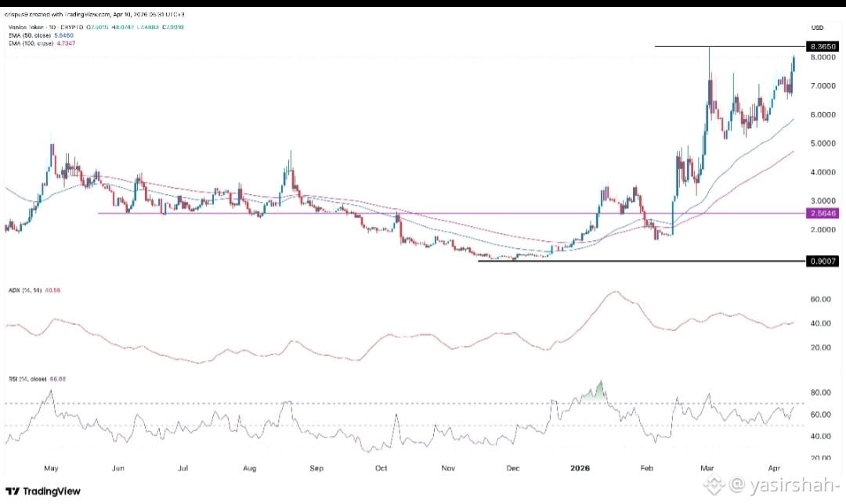
Task: Click the Aug label on time axis
Action: [249, 469]
